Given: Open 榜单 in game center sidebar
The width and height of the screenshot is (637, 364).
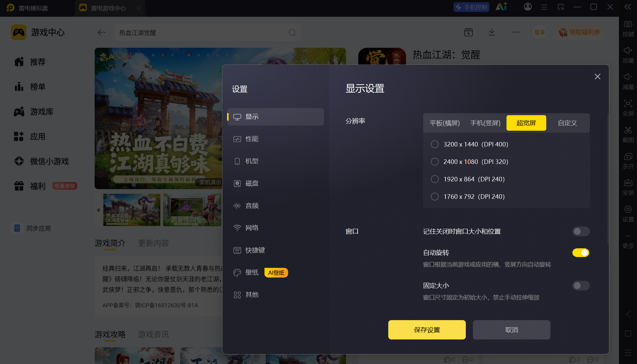Looking at the screenshot, I should click(x=30, y=86).
